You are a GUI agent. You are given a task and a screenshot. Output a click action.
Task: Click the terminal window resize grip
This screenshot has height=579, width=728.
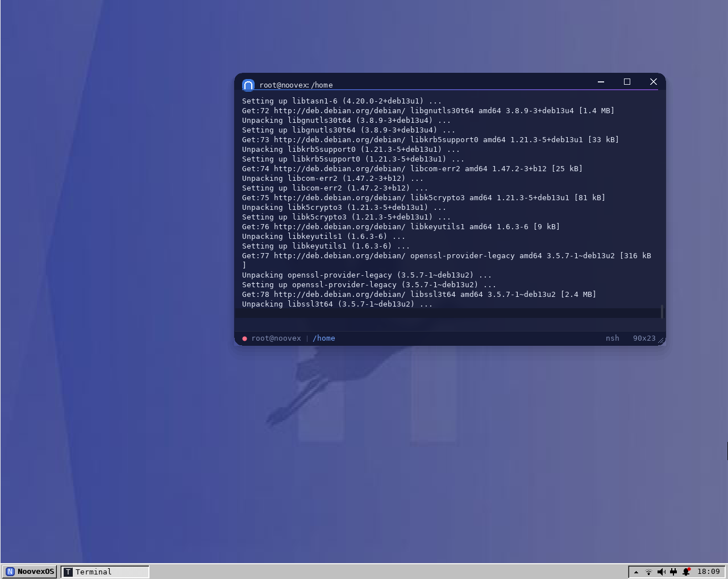pos(661,341)
